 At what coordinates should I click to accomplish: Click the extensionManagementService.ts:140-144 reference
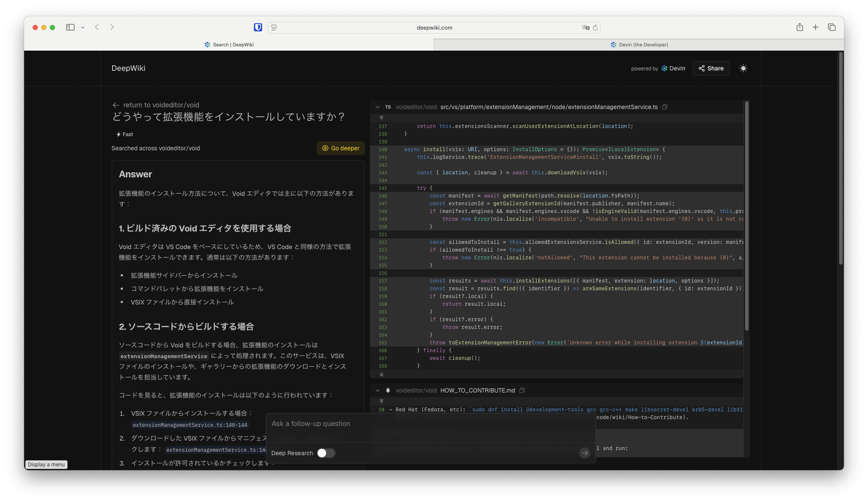tap(190, 425)
